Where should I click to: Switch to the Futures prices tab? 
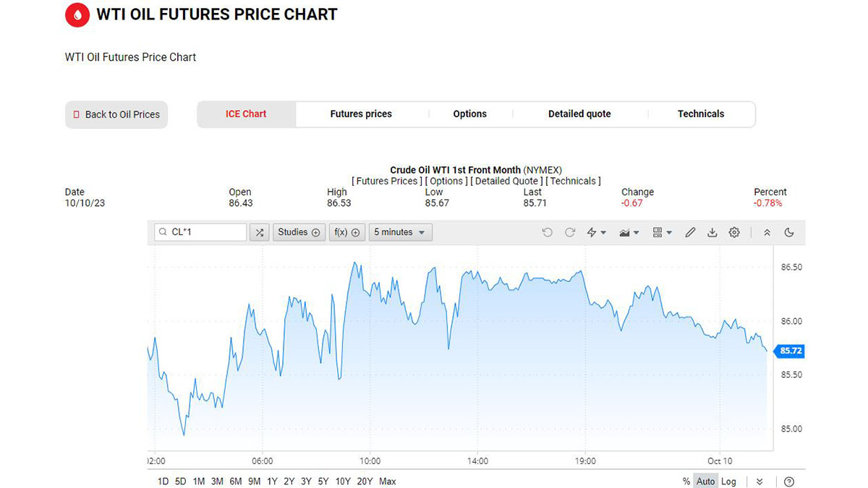click(361, 114)
